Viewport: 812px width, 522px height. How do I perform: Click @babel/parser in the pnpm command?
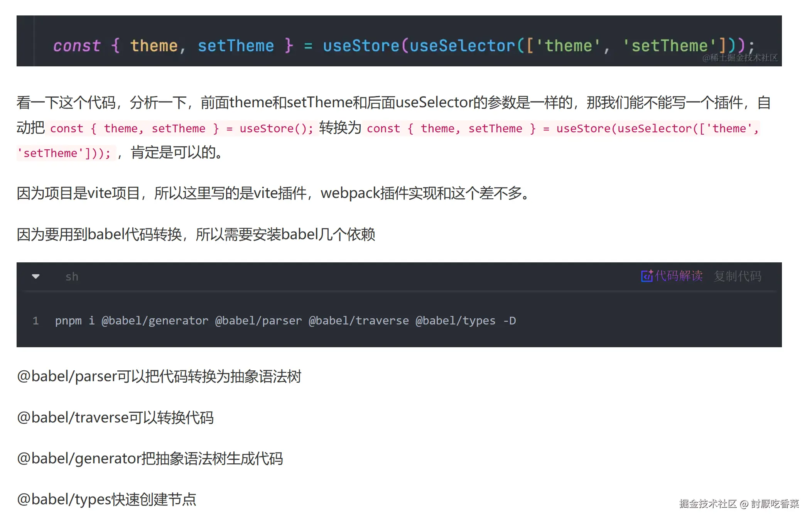tap(258, 321)
